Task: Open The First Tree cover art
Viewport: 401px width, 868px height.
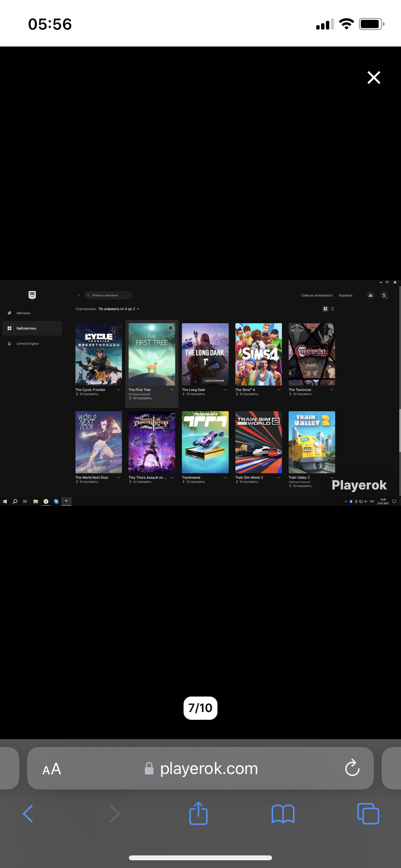Action: click(x=152, y=354)
